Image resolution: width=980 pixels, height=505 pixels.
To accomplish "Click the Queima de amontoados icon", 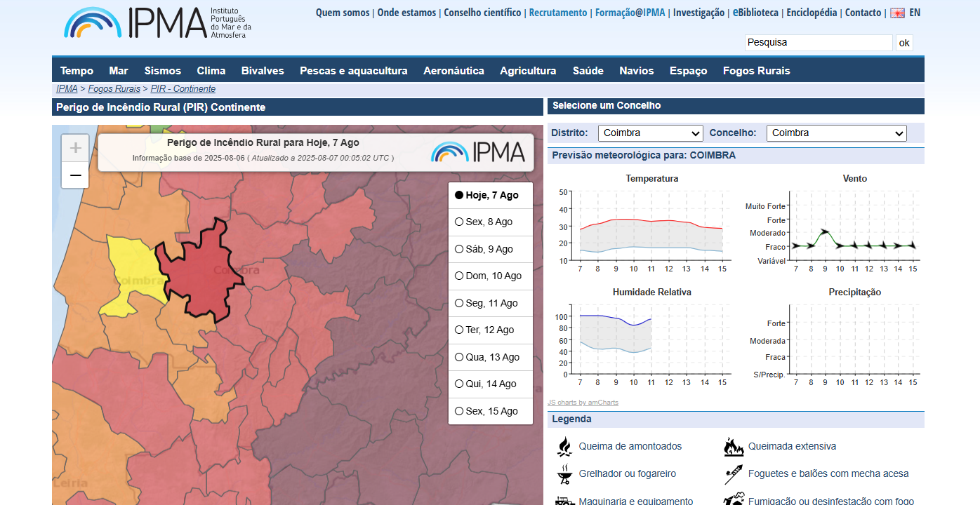I will pyautogui.click(x=564, y=447).
